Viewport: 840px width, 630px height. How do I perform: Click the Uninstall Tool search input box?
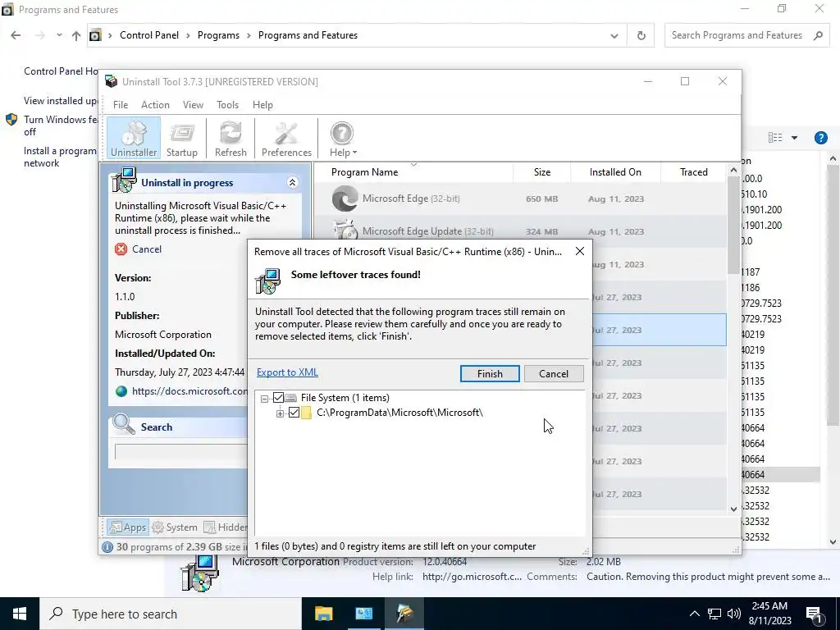click(x=181, y=452)
